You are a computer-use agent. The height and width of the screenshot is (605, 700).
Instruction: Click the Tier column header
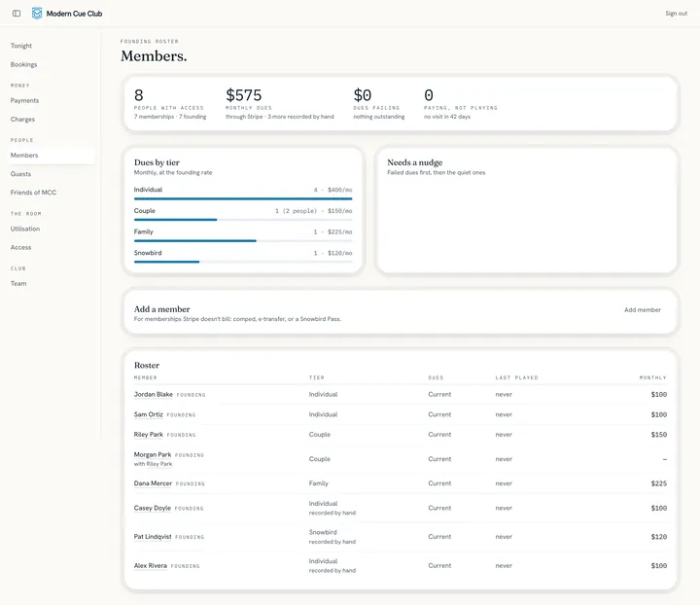(x=317, y=377)
